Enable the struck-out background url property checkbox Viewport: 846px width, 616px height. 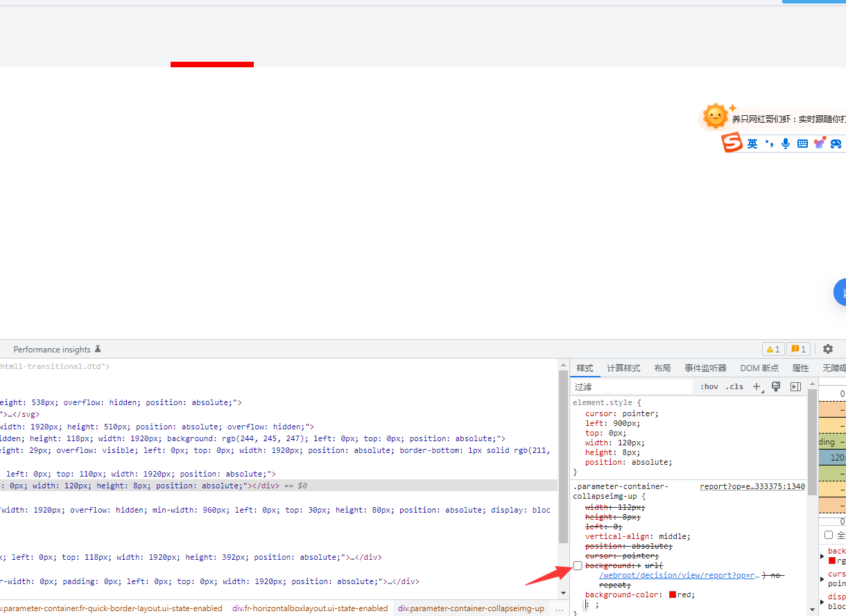578,566
